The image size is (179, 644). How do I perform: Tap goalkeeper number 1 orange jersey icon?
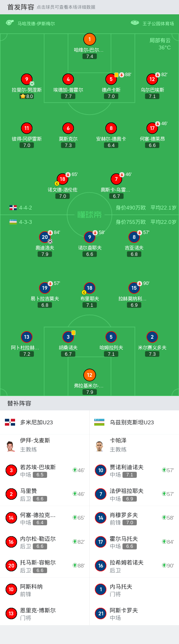pos(89,39)
